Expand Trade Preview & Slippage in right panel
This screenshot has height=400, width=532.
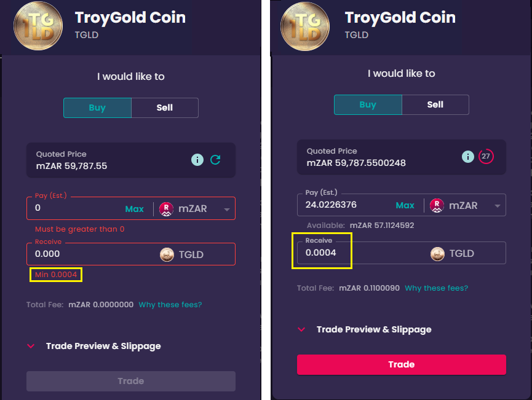[364, 329]
